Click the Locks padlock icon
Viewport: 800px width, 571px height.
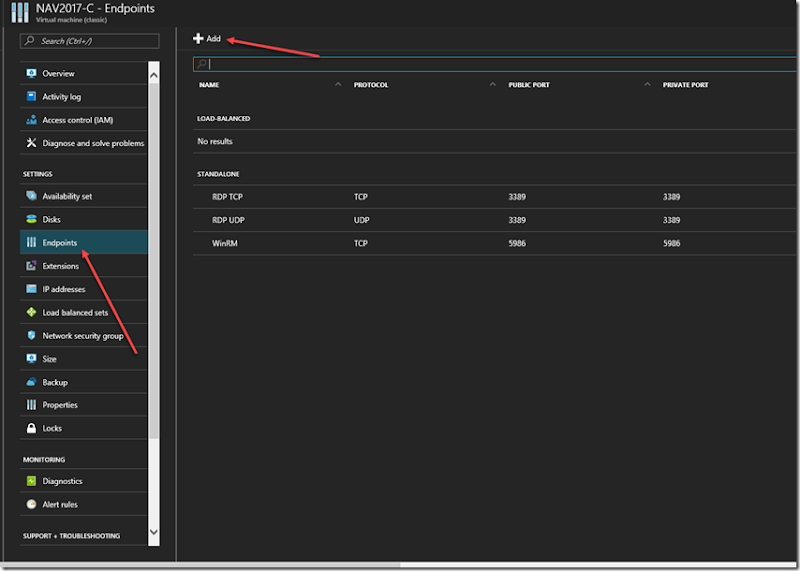tap(31, 428)
